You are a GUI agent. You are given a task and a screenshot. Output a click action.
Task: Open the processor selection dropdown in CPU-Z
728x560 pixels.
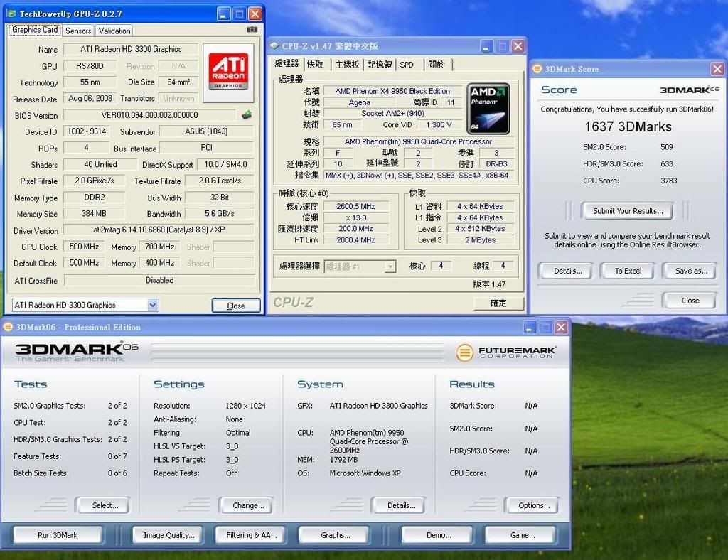[390, 266]
